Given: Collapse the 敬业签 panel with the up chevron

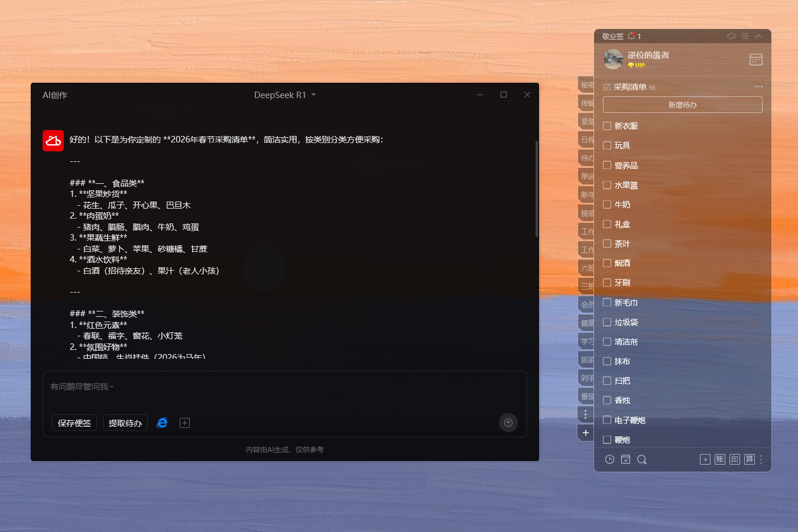Looking at the screenshot, I should [x=758, y=36].
